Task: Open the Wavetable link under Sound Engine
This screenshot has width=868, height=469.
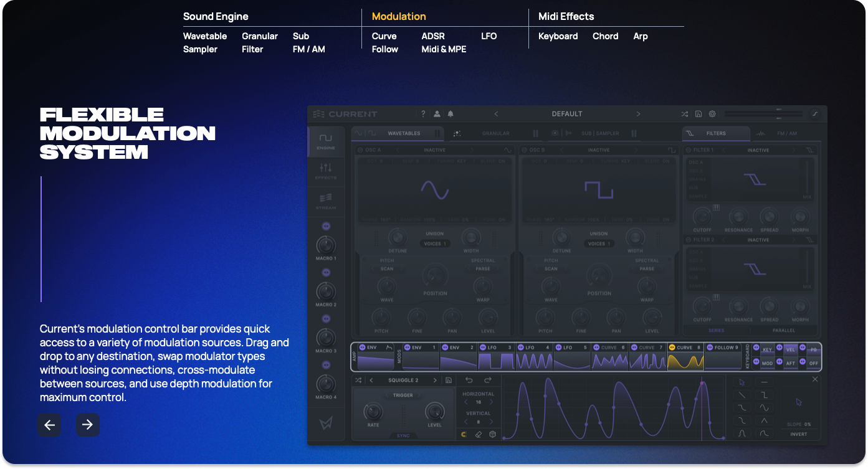Action: pyautogui.click(x=205, y=36)
